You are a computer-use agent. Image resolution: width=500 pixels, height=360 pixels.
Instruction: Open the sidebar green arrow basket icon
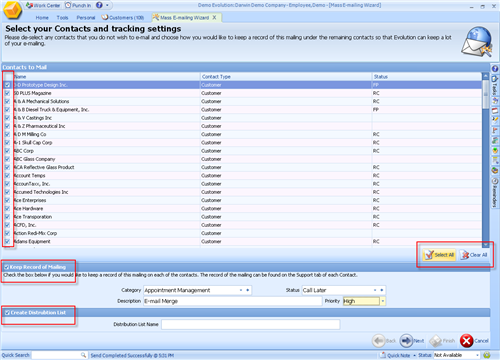tap(495, 150)
